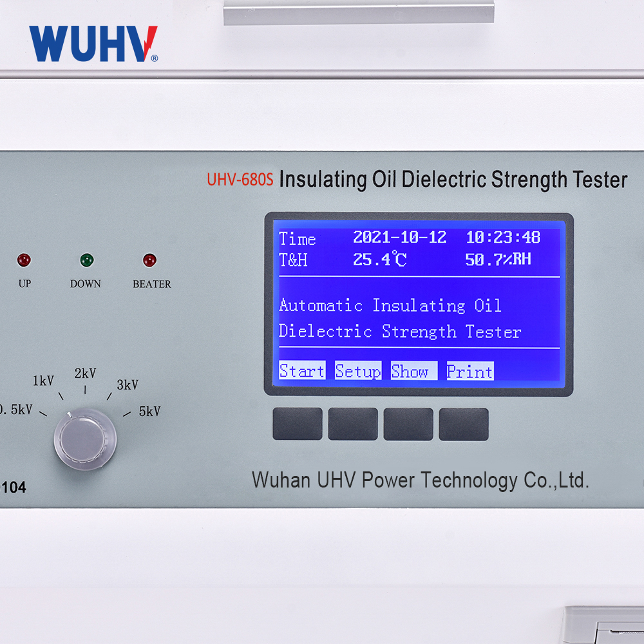Push the physical key below Start

[298, 424]
